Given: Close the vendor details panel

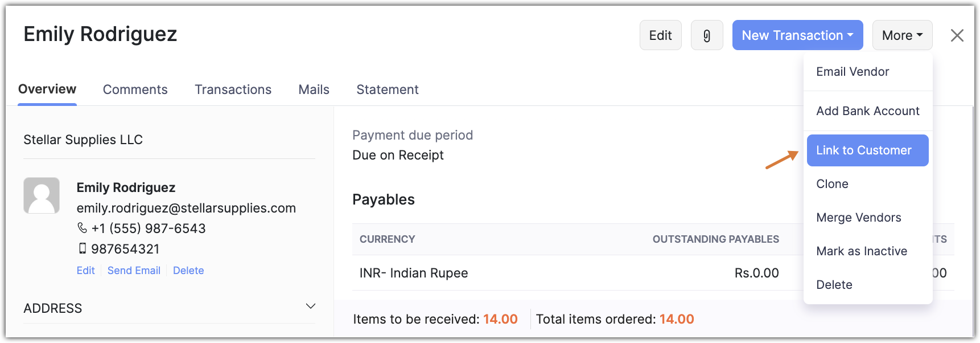Looking at the screenshot, I should 957,35.
